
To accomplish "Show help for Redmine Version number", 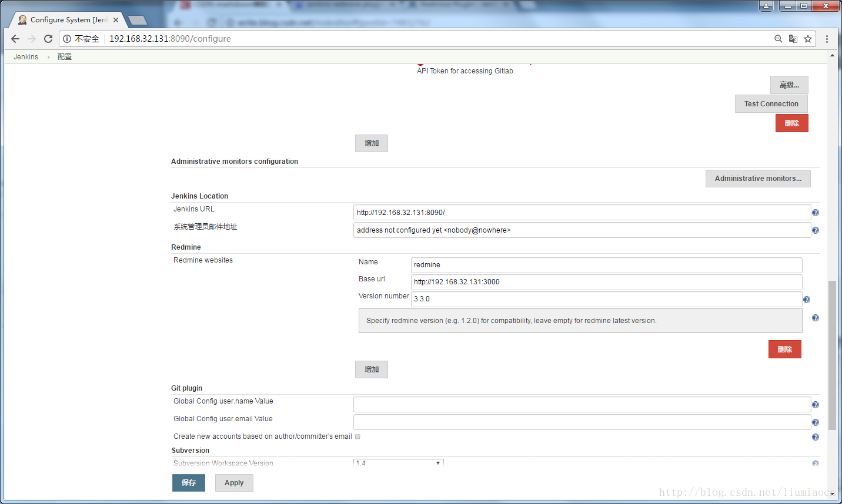I will [807, 300].
